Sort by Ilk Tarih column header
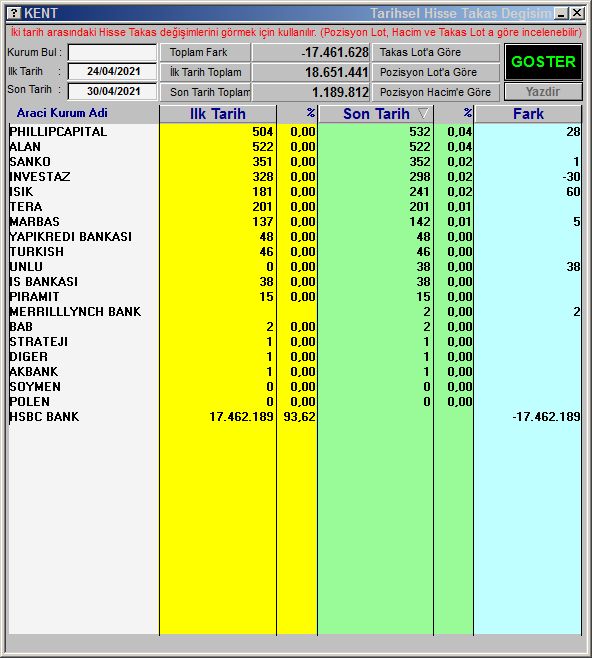Viewport: 592px width, 658px height. click(x=218, y=114)
